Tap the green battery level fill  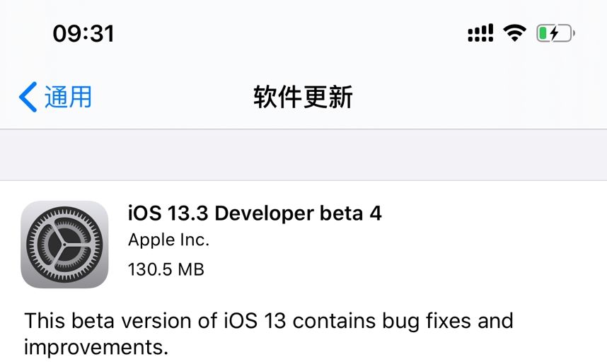[x=543, y=33]
